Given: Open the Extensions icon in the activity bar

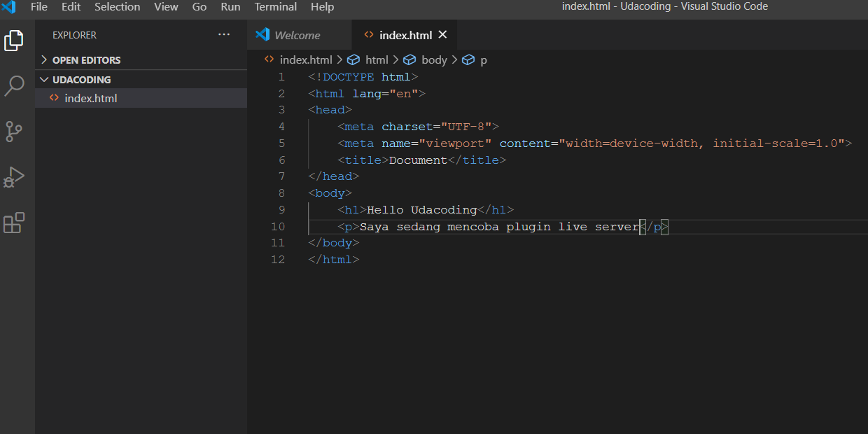Looking at the screenshot, I should [x=14, y=223].
